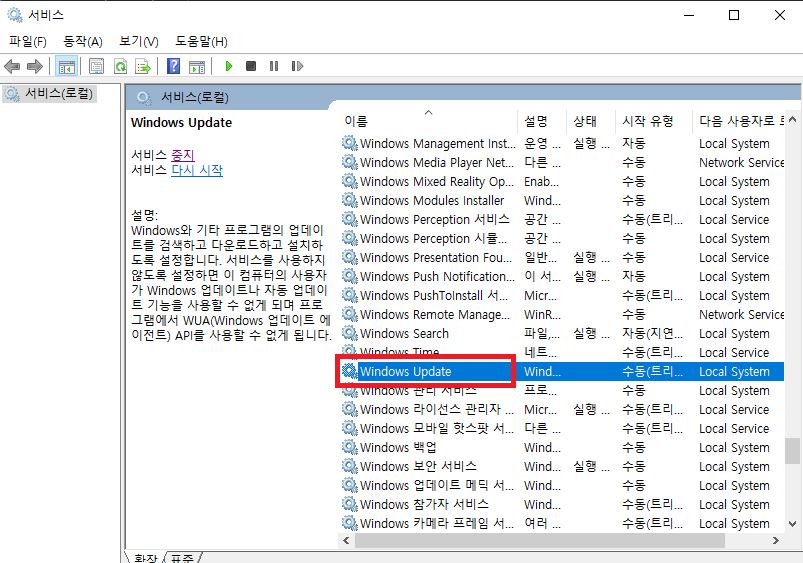Click 자동(지연... startup type of Windows Search

click(652, 333)
